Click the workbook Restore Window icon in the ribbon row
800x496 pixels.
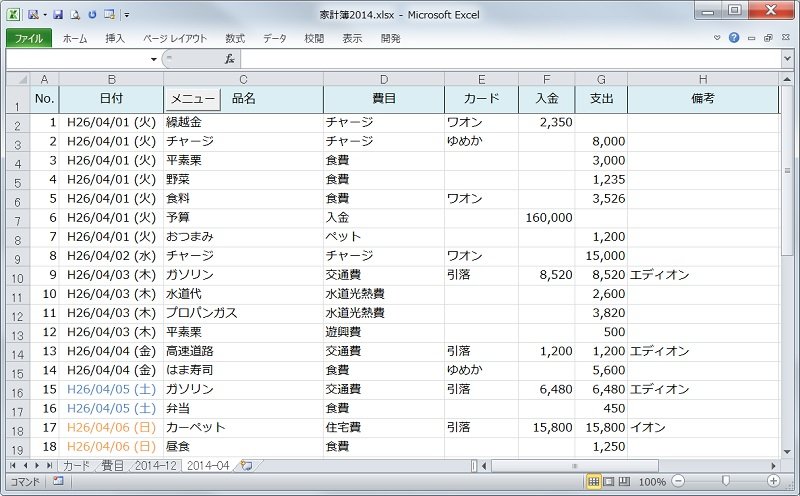tap(768, 38)
